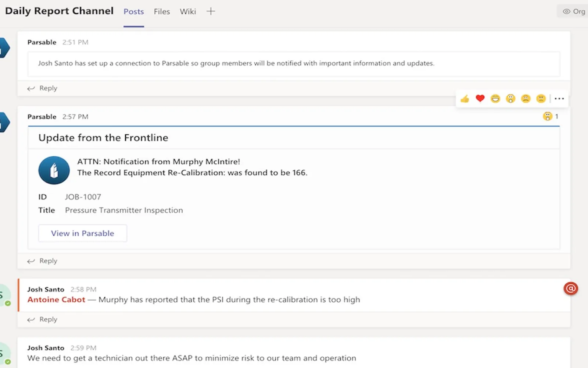The width and height of the screenshot is (588, 368).
Task: React with the sad face emoji
Action: pos(526,99)
